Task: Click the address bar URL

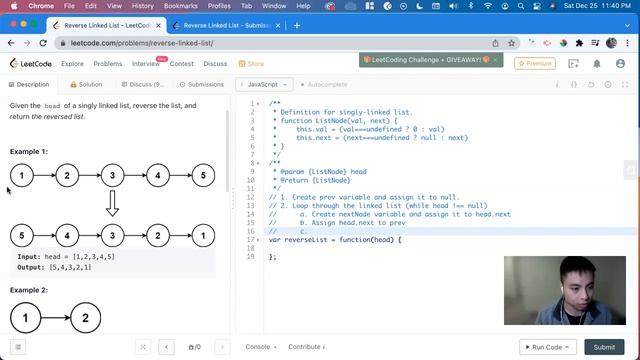Action: point(142,43)
